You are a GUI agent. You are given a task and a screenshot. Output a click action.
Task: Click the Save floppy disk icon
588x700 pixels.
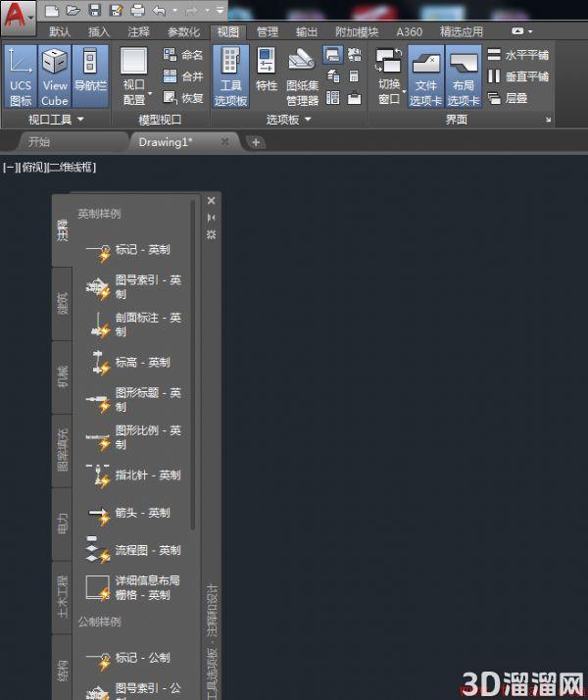click(95, 10)
